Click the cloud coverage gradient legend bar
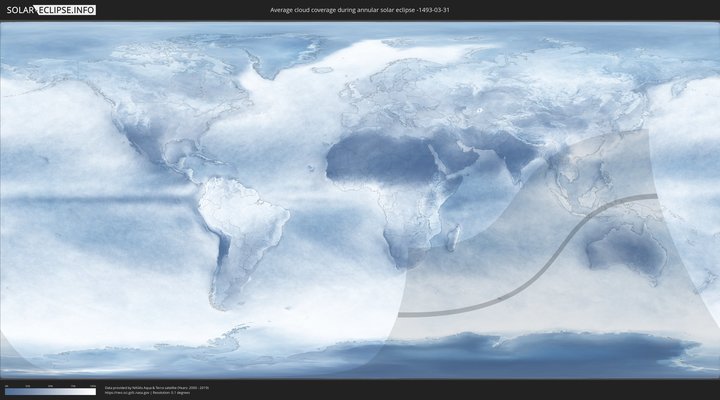 (49, 391)
